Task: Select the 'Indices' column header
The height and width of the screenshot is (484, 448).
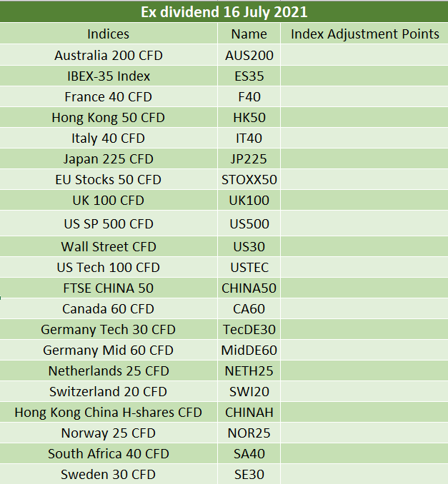Action: click(x=109, y=34)
